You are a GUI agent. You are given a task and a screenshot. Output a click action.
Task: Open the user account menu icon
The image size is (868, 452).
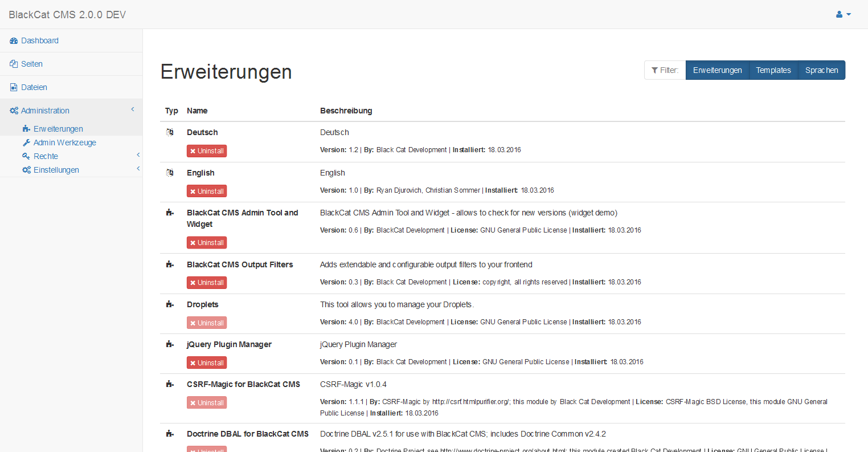click(x=843, y=14)
